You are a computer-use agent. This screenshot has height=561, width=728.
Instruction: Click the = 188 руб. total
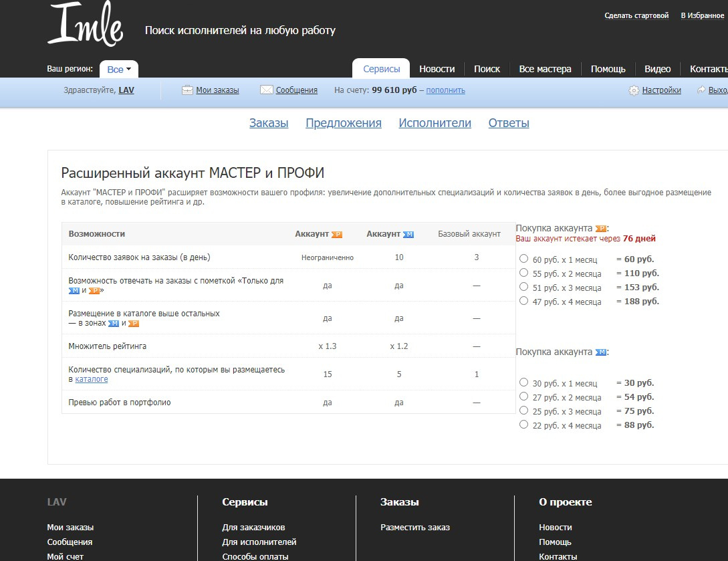click(x=638, y=301)
